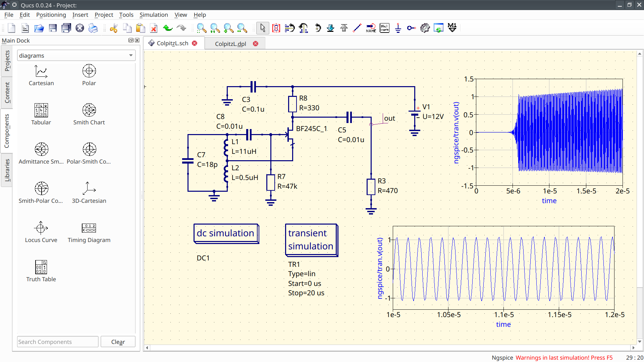
Task: Switch to the ColpitzL.dpl display tab
Action: coord(230,44)
